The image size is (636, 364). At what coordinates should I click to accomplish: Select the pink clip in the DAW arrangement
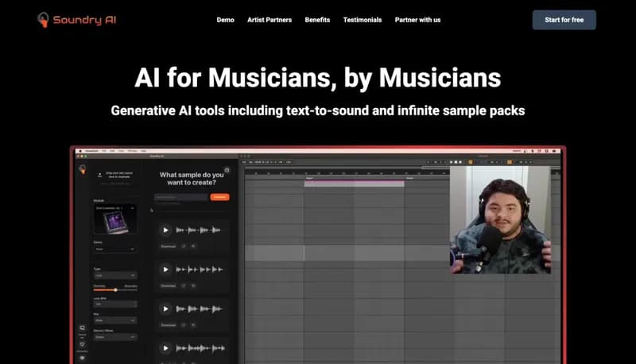click(354, 184)
